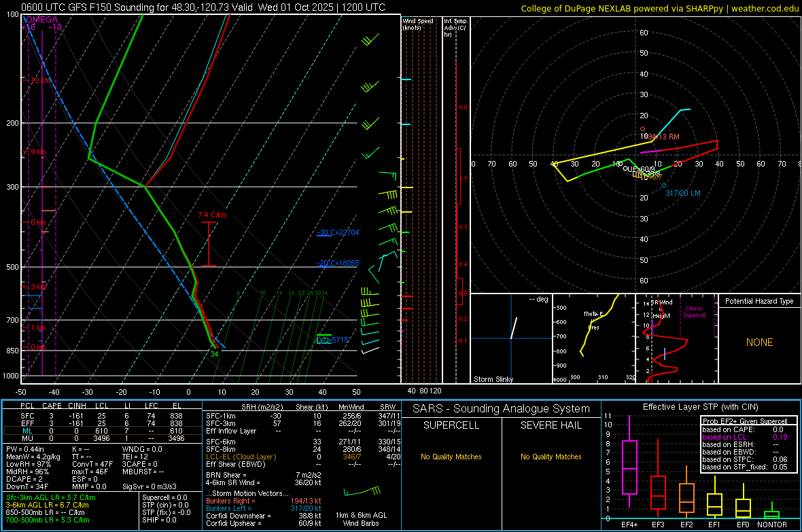Click the 'SUPERCELL' SARS column header
The width and height of the screenshot is (802, 532).
451,425
